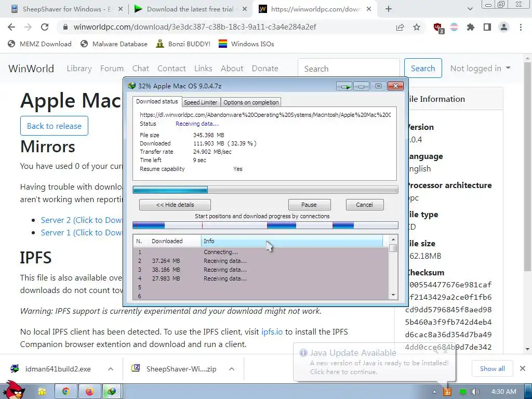Open a new browser tab

click(389, 9)
